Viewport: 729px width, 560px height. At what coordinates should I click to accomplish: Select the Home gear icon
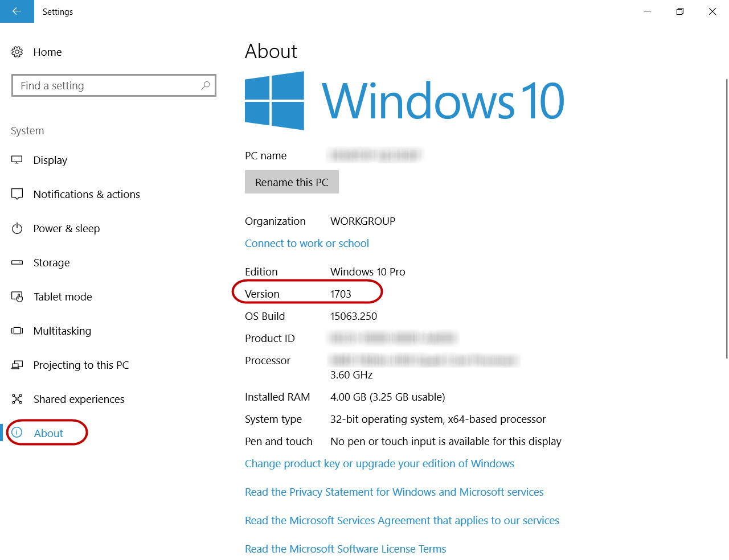pos(17,52)
